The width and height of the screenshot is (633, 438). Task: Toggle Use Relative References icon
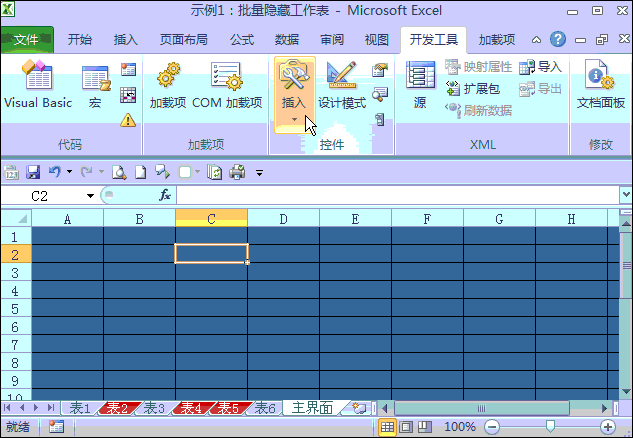pyautogui.click(x=128, y=95)
